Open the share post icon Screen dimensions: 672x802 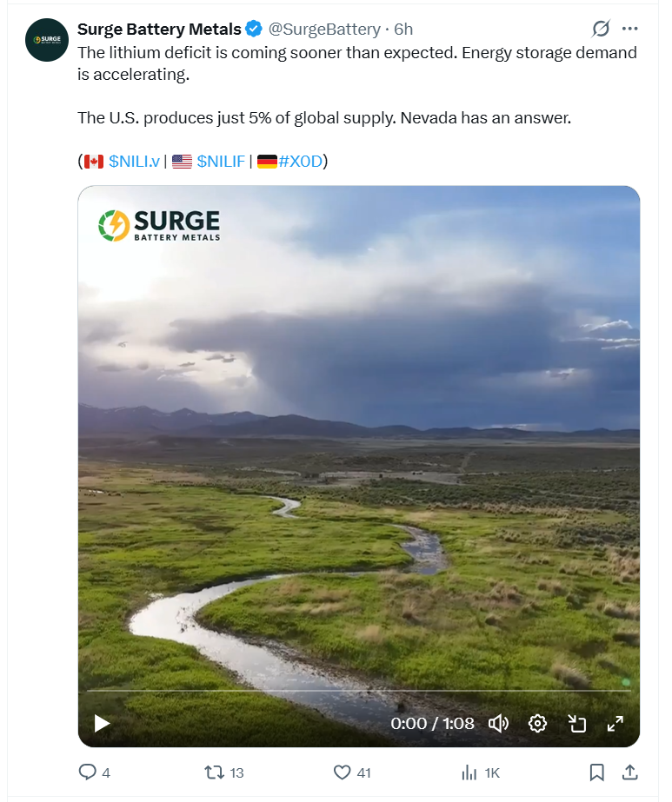point(631,772)
